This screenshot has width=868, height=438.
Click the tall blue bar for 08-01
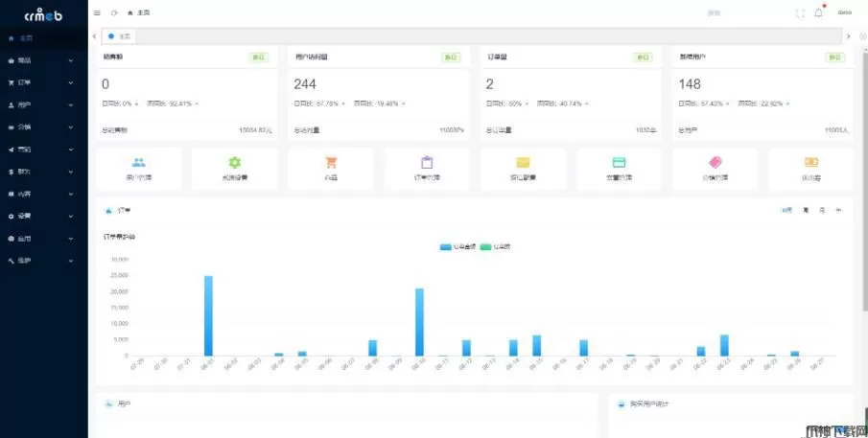(208, 315)
